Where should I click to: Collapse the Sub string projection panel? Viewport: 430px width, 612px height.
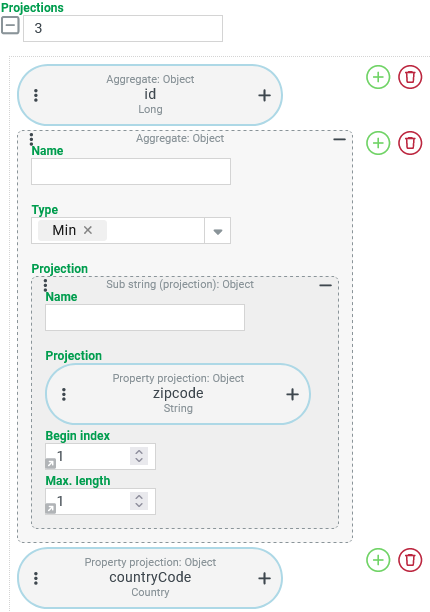coord(325,285)
